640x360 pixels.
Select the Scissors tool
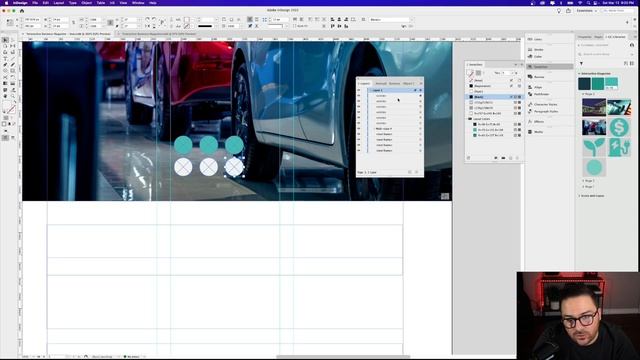(x=5, y=77)
